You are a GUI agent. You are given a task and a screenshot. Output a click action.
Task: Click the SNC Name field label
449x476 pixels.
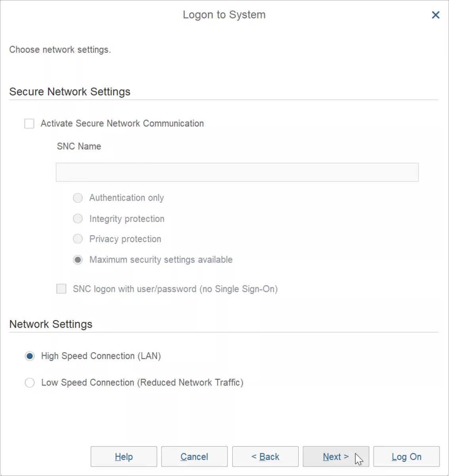(x=79, y=146)
